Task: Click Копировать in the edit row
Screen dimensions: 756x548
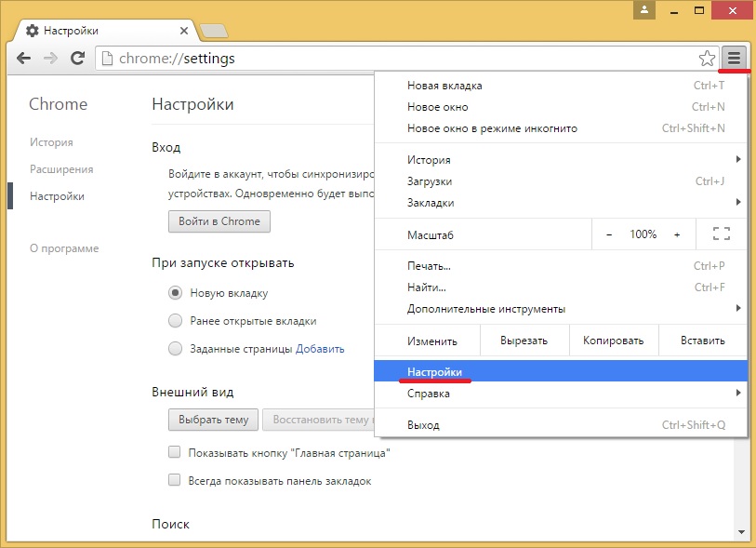Action: pos(614,341)
